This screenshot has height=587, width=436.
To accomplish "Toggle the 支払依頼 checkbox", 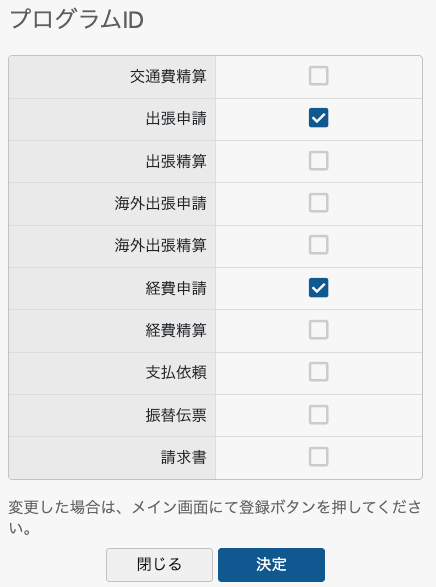I will [x=318, y=372].
